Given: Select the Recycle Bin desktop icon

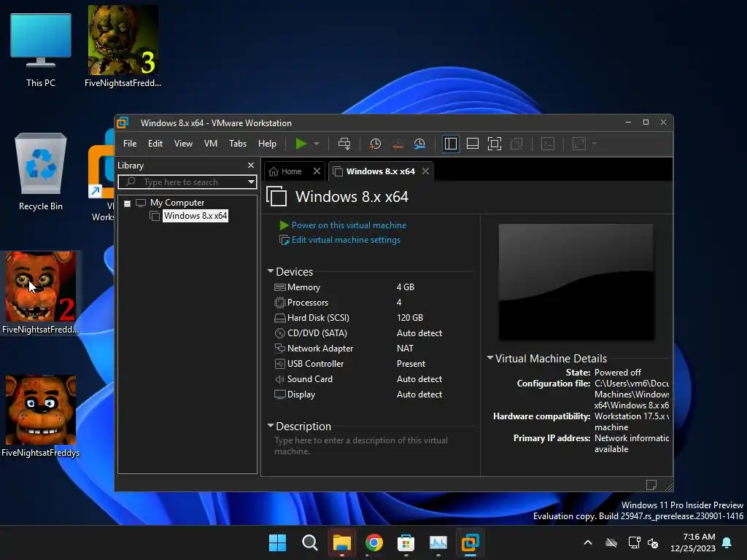Looking at the screenshot, I should (x=41, y=171).
